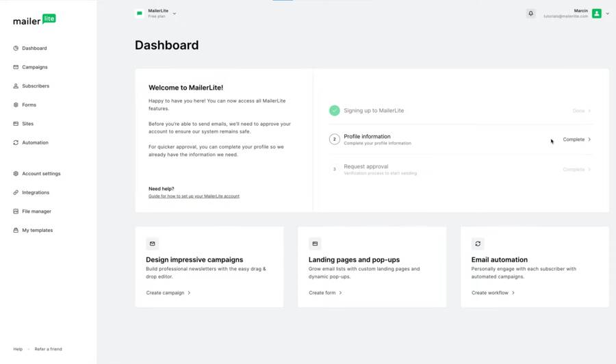
Task: Click Welcome to MailerLite! heading
Action: (185, 88)
